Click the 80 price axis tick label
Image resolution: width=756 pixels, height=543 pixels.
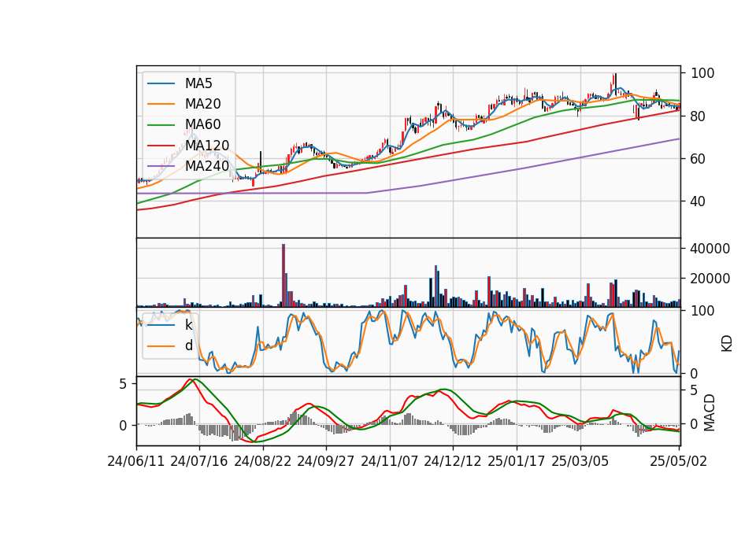699,116
